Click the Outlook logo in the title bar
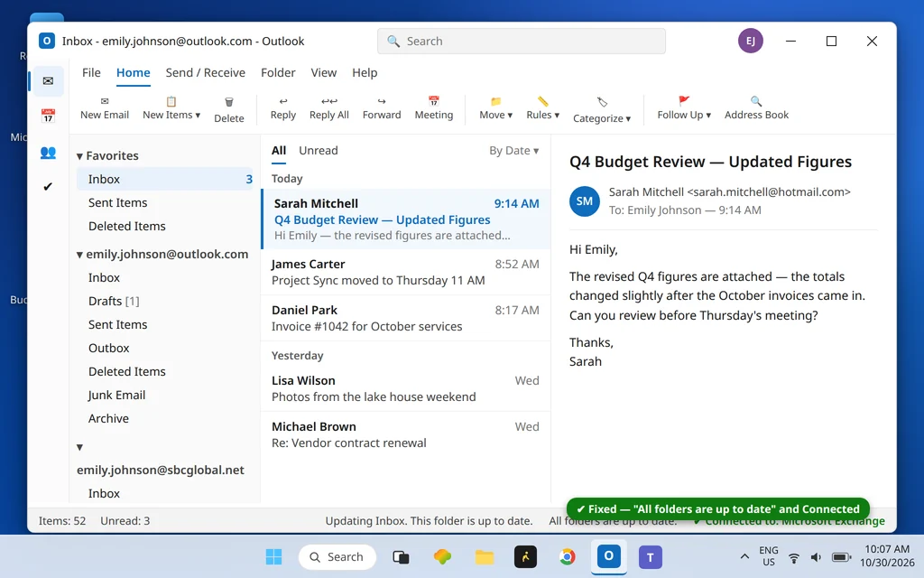924x578 pixels. (x=47, y=41)
